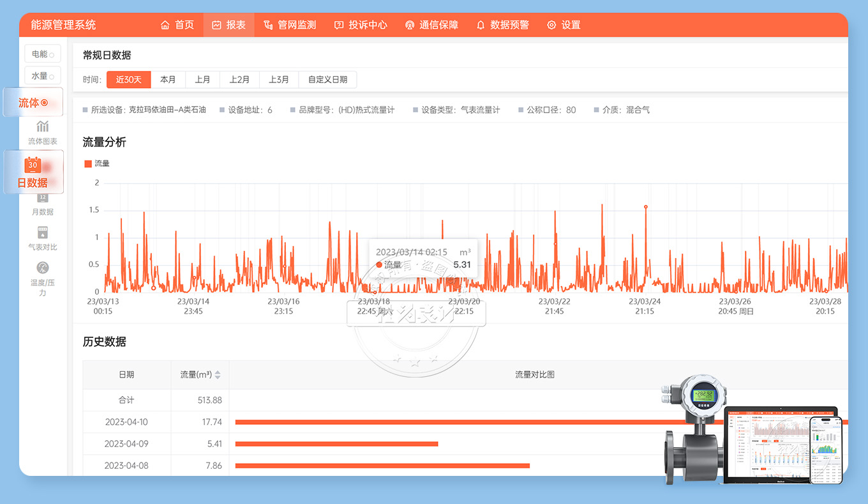This screenshot has height=504, width=868.
Task: Choose the 上3月 time range button
Action: 279,80
